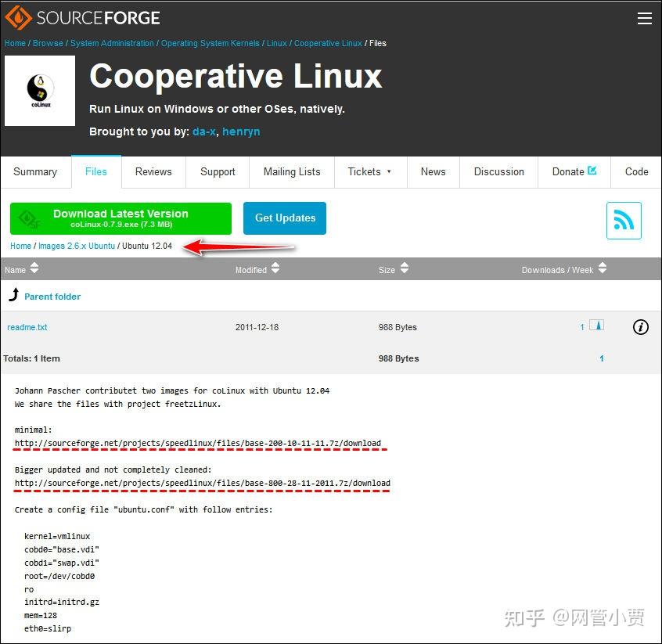Click the Parent folder arrow icon
Screen dimensions: 662x644
[13, 295]
